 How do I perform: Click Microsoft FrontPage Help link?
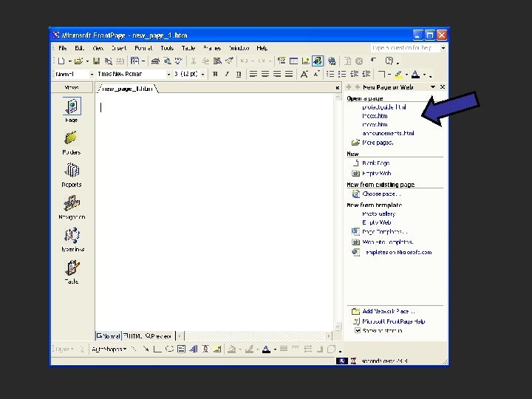coord(393,321)
